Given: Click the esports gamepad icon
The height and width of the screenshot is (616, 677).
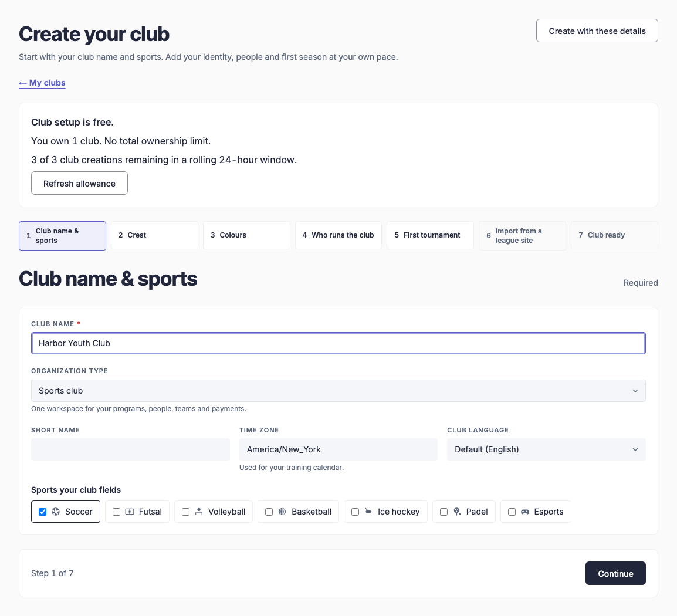Looking at the screenshot, I should [525, 512].
